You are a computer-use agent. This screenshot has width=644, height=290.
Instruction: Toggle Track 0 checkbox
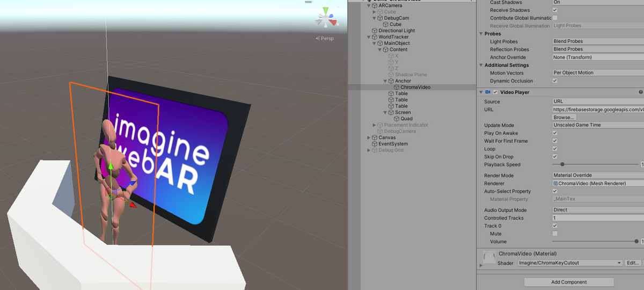pos(555,226)
